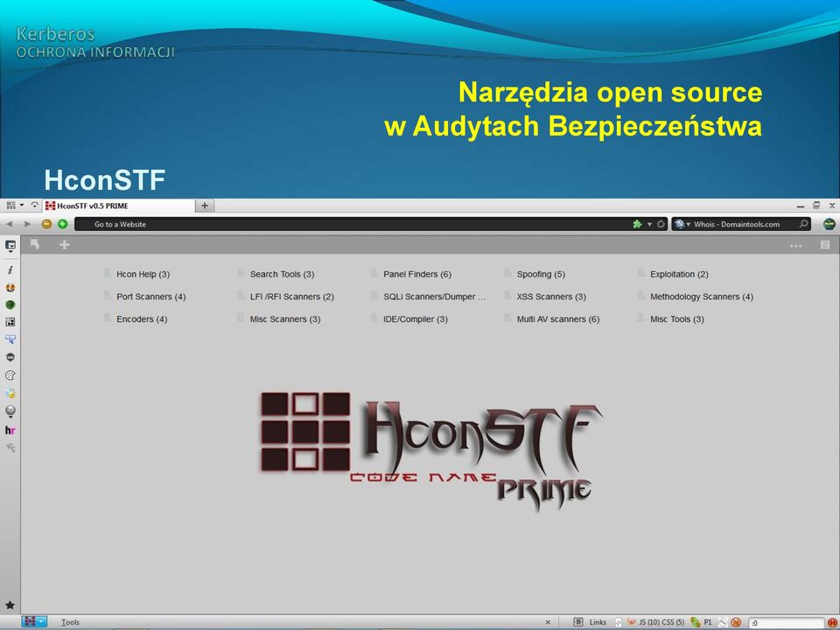Go forward with the right arrow
840x630 pixels.
[x=27, y=224]
